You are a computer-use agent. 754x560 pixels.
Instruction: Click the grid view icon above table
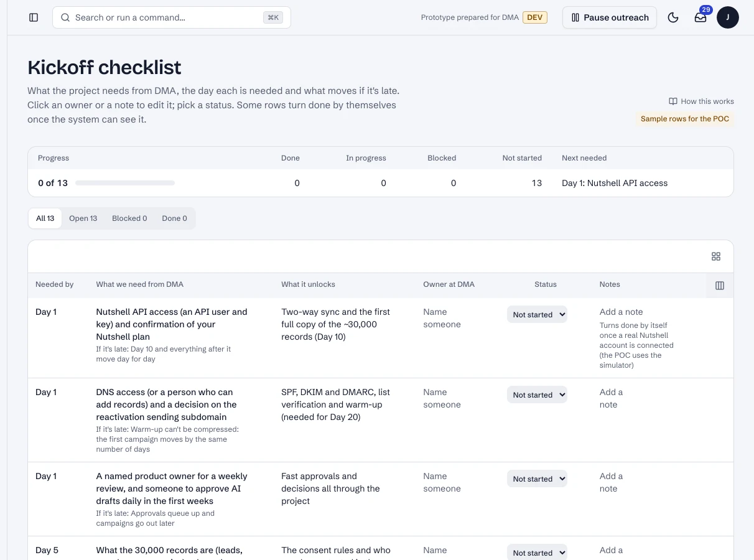click(716, 256)
